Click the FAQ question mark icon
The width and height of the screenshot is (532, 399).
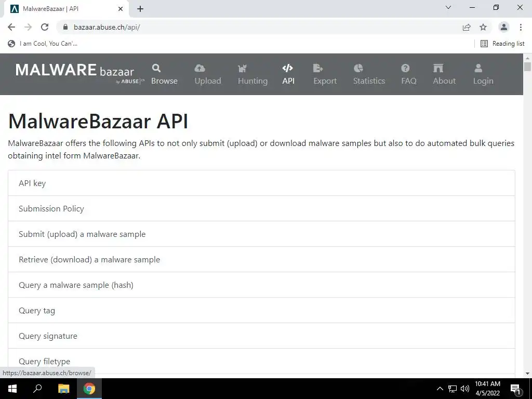click(405, 68)
